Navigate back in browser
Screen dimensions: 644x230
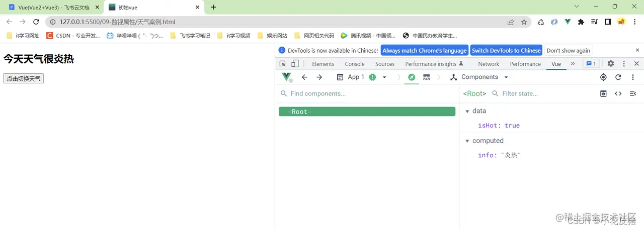(9, 22)
